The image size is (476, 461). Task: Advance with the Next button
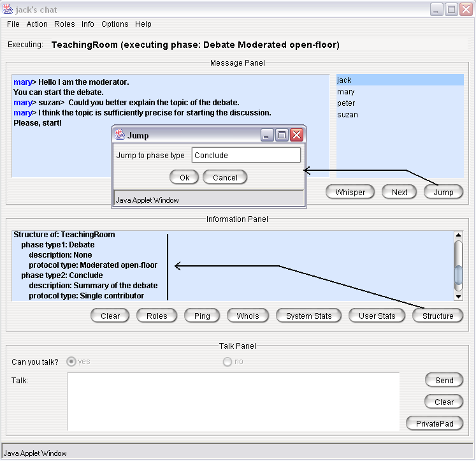(399, 192)
